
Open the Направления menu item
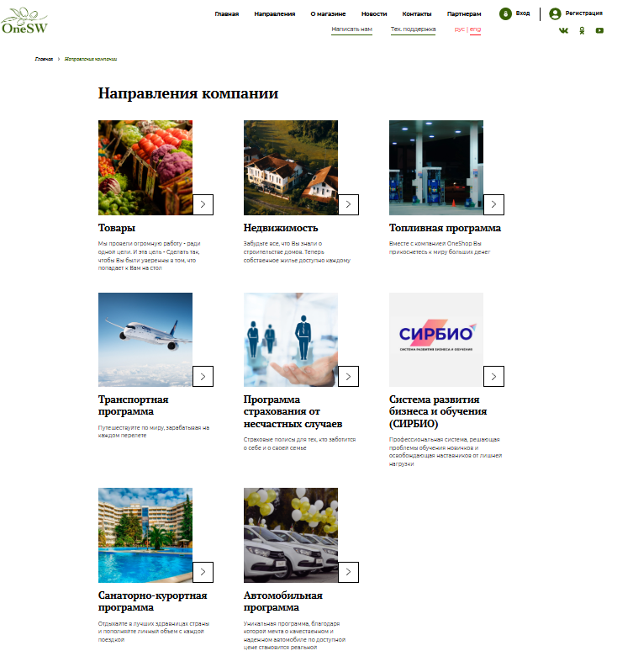coord(275,13)
